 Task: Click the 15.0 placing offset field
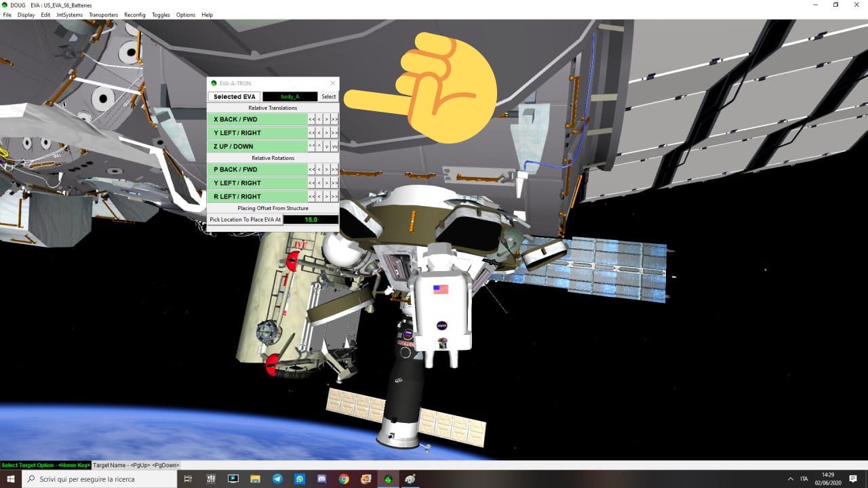pos(310,220)
